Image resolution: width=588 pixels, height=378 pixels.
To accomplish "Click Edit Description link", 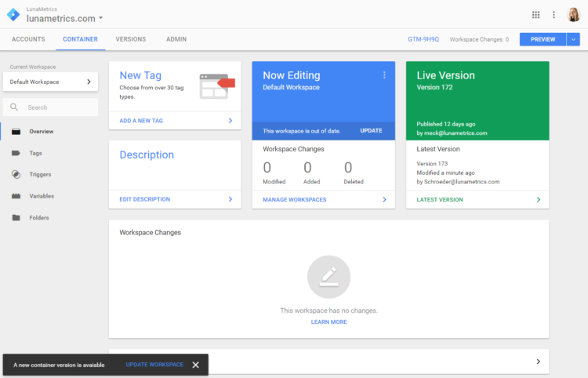I will pos(145,199).
